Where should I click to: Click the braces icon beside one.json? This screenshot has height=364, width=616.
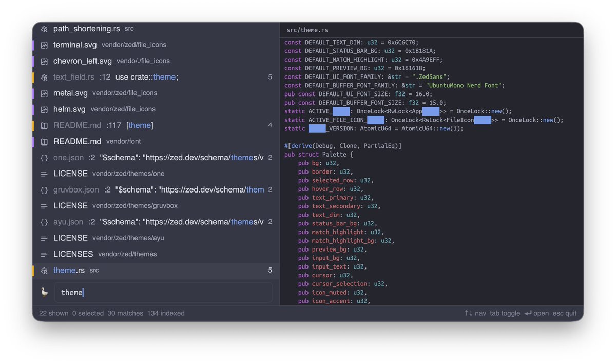pyautogui.click(x=44, y=158)
